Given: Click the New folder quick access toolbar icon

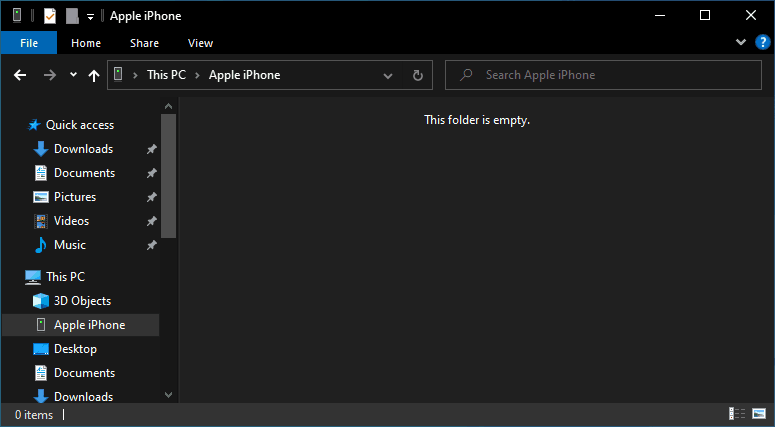Looking at the screenshot, I should (73, 16).
